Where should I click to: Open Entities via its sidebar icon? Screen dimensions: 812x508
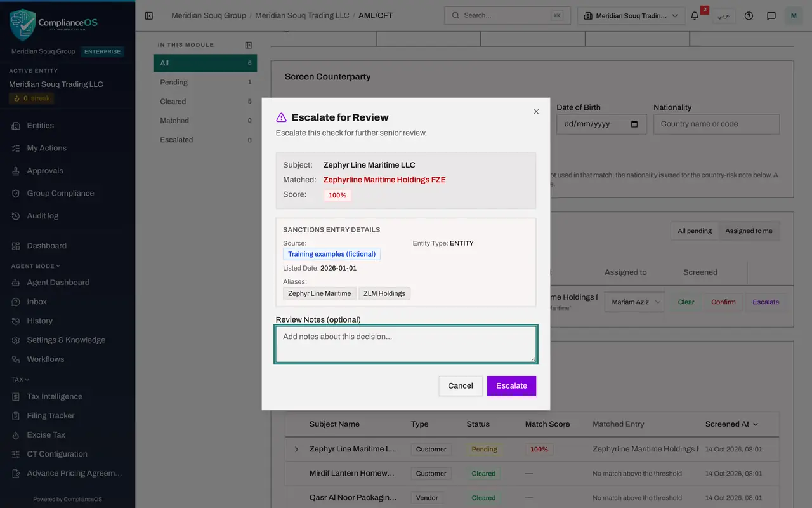(x=16, y=126)
